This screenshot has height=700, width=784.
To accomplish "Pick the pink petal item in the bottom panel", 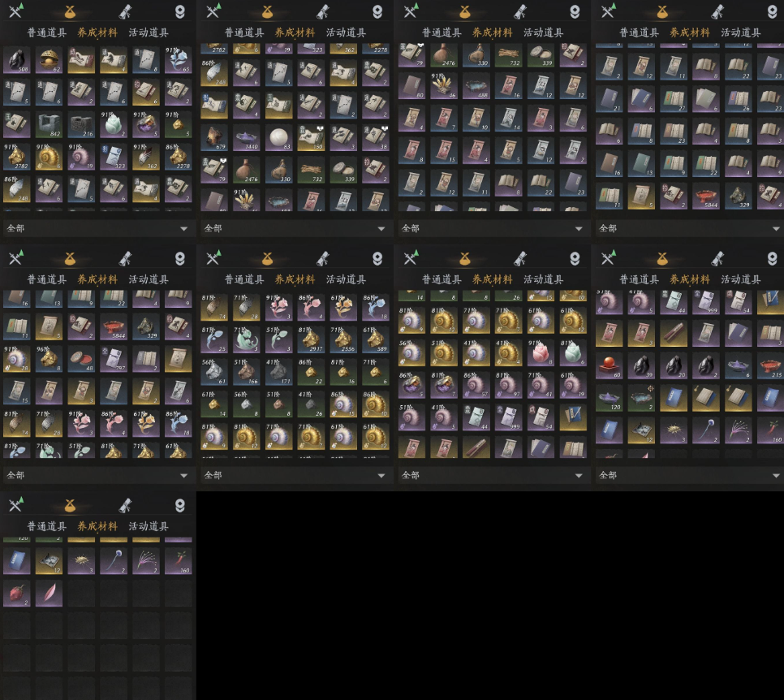I will tap(49, 594).
